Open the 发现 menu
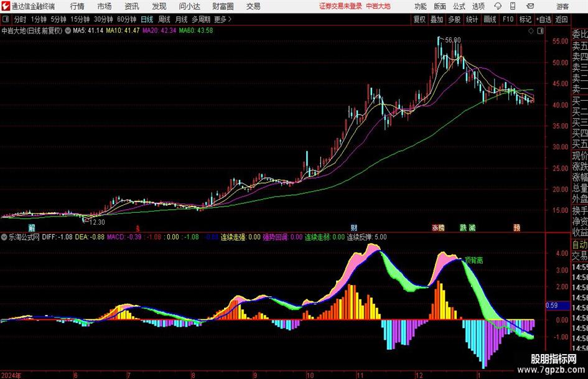Image resolution: width=588 pixels, height=379 pixels. tap(159, 6)
